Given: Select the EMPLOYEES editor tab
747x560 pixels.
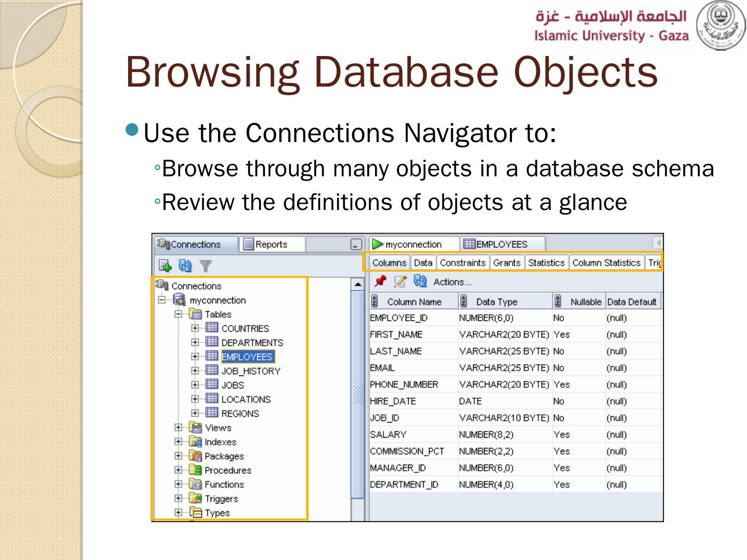Looking at the screenshot, I should pos(502,244).
